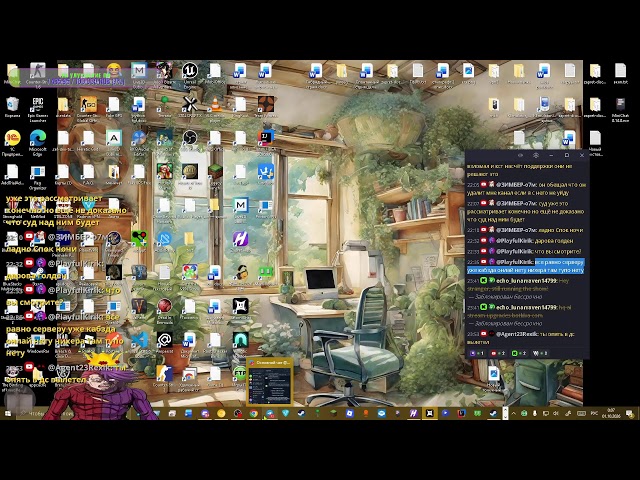Click username @Agent23Rexik in chat
The height and width of the screenshot is (480, 640).
tap(517, 334)
